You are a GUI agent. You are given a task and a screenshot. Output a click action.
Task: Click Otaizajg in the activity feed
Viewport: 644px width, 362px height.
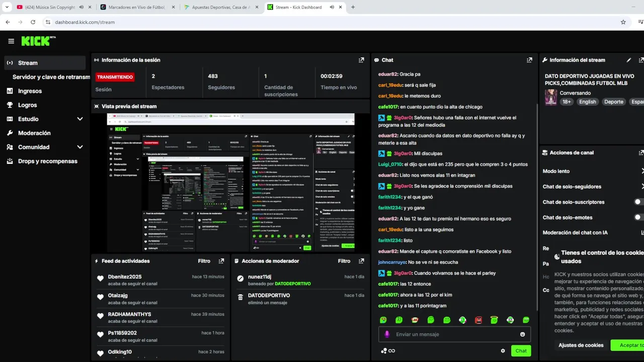118,296
